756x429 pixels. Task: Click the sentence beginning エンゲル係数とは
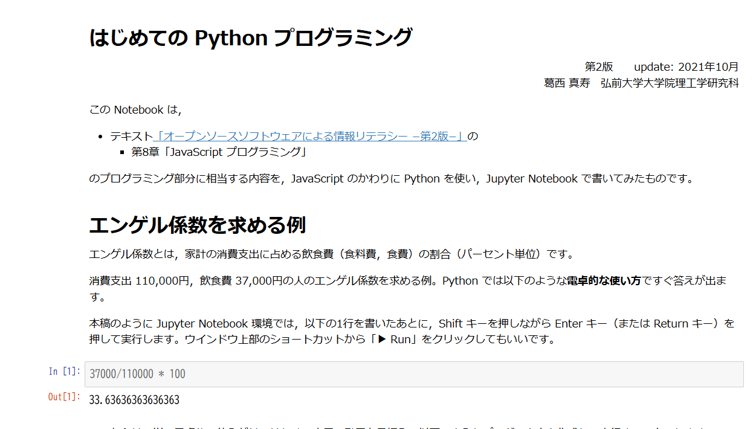(x=330, y=254)
